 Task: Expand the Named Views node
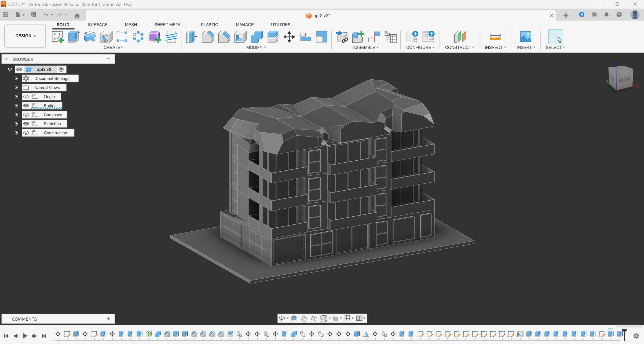point(17,88)
